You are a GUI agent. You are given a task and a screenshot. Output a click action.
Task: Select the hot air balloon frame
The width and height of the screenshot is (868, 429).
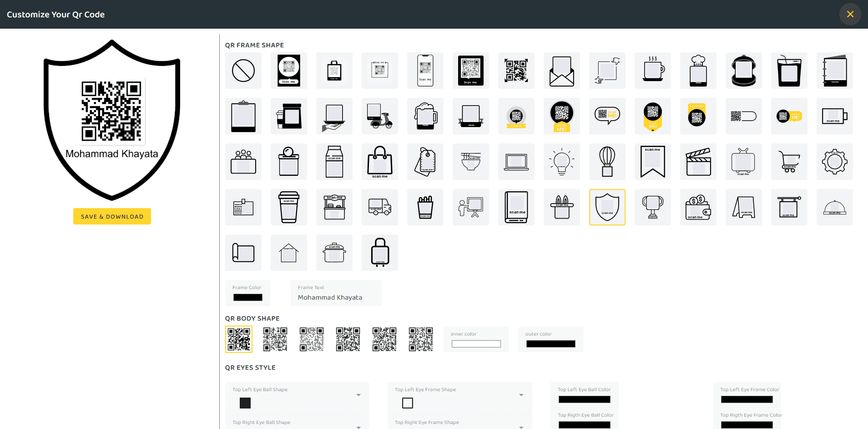pyautogui.click(x=607, y=162)
